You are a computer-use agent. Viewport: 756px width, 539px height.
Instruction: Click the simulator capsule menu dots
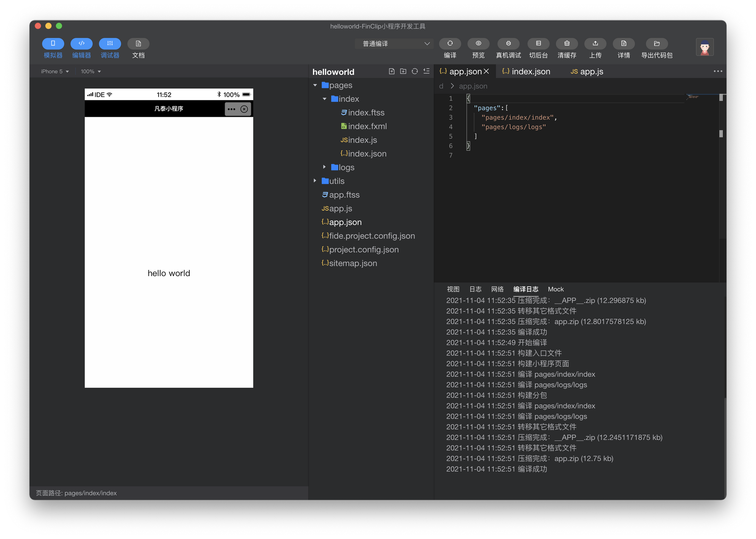pyautogui.click(x=231, y=109)
